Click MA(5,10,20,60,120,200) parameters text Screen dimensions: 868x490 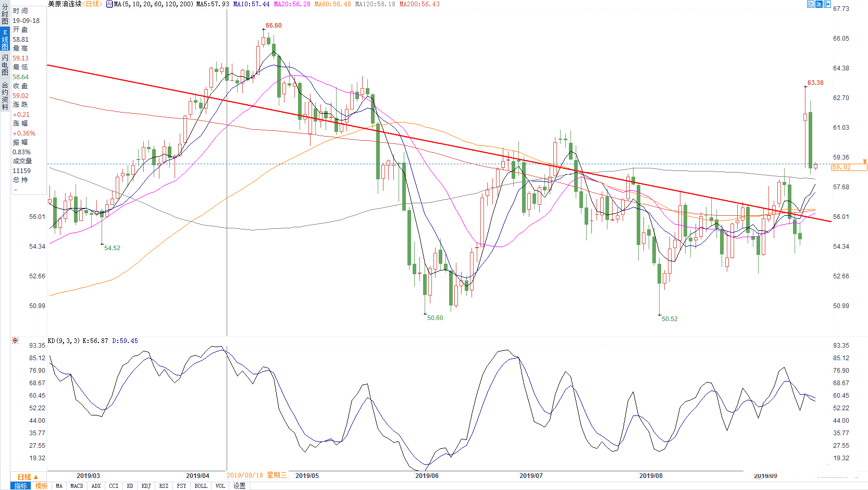click(154, 4)
